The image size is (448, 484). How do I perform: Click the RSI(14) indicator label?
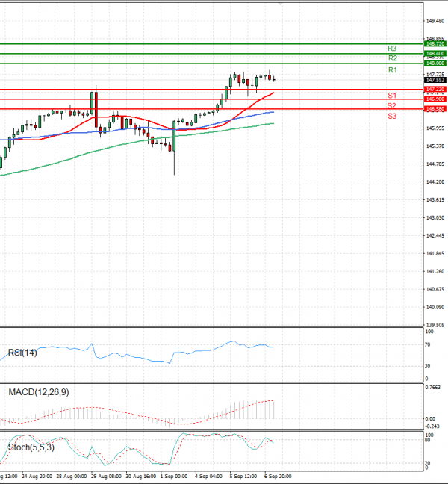coord(22,353)
